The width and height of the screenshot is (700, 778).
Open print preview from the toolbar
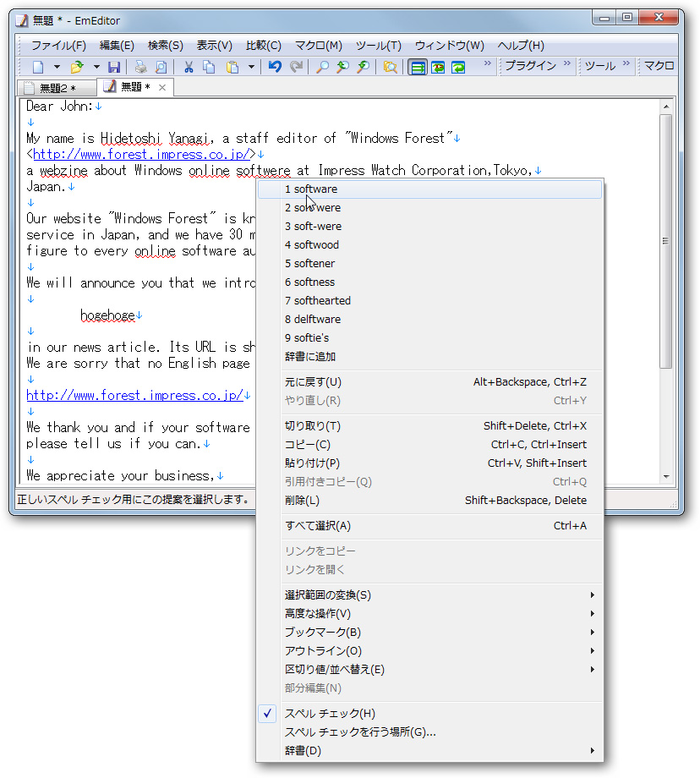(161, 67)
